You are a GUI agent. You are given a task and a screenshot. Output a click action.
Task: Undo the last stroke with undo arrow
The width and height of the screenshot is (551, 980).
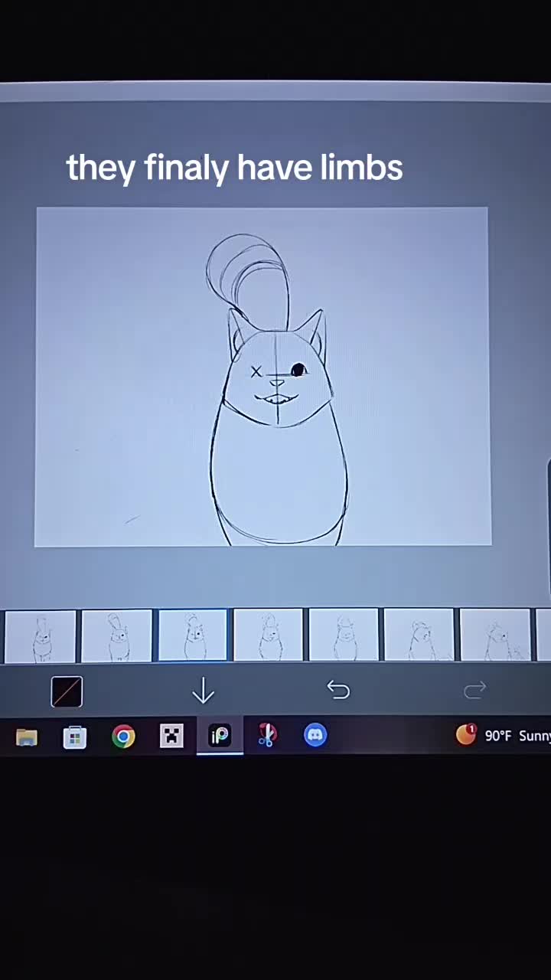point(338,690)
